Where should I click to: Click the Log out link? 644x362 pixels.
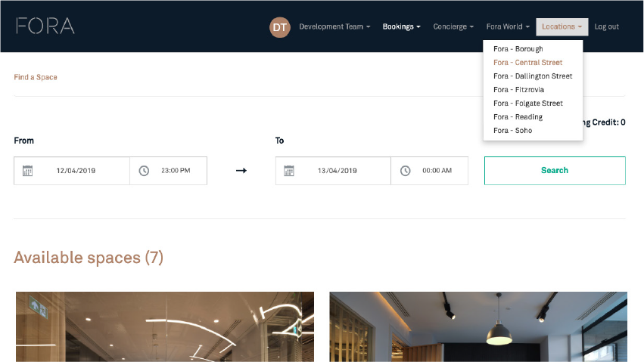(607, 26)
